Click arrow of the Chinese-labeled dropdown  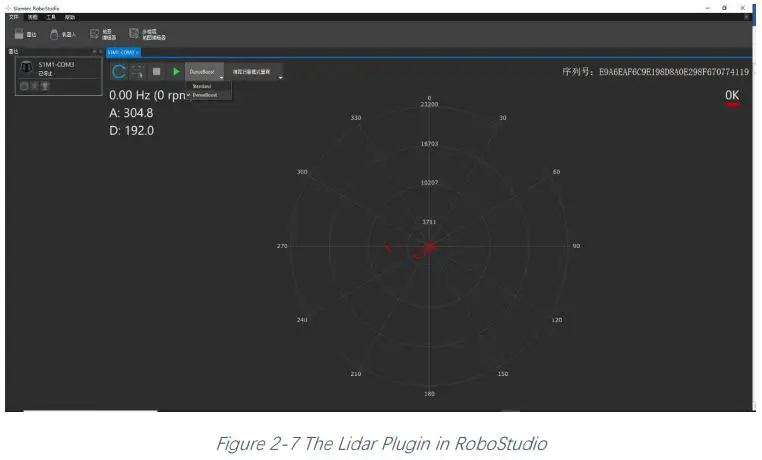(x=280, y=77)
